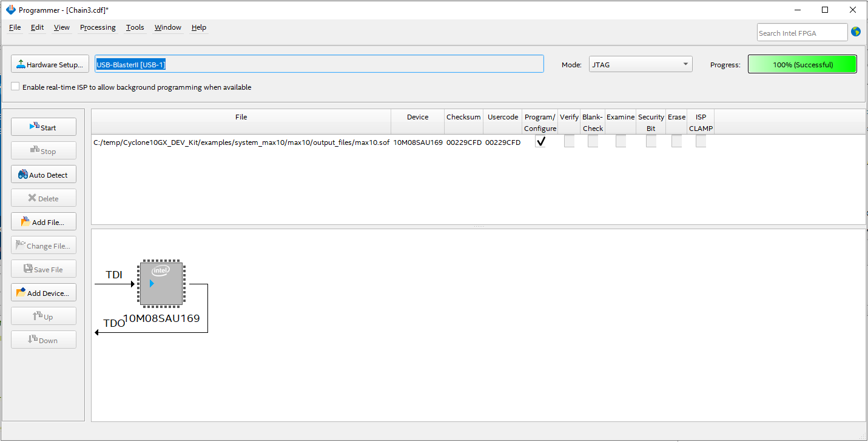Click the ISP CLAMP column header
868x442 pixels.
(701, 122)
